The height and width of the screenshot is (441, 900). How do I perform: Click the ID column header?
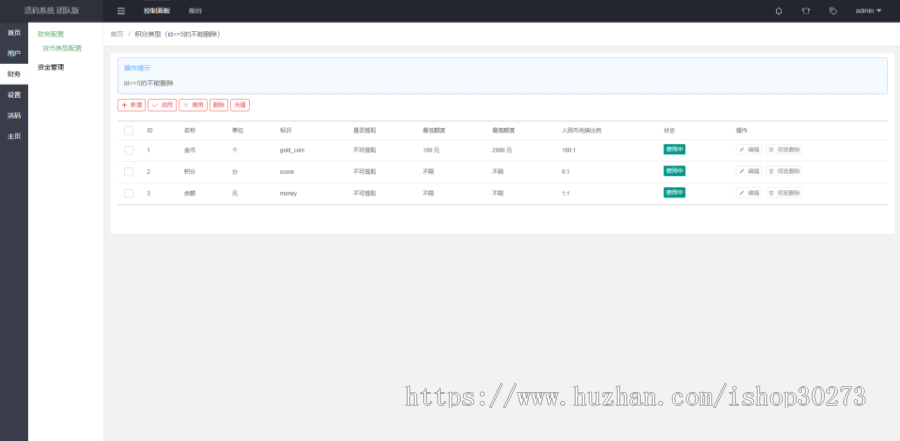[x=150, y=130]
